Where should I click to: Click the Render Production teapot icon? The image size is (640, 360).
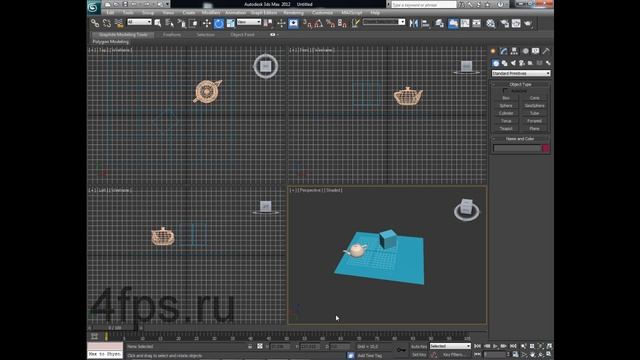(x=528, y=23)
